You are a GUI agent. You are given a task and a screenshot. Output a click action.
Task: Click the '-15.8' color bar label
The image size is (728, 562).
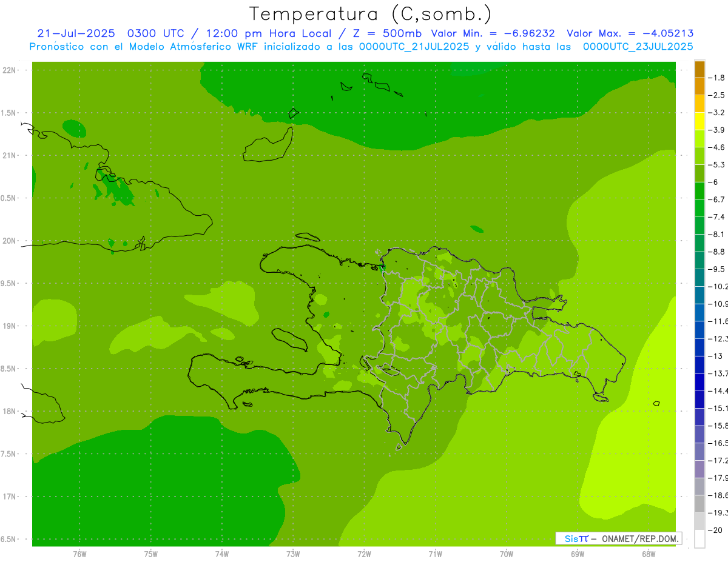[x=718, y=426]
